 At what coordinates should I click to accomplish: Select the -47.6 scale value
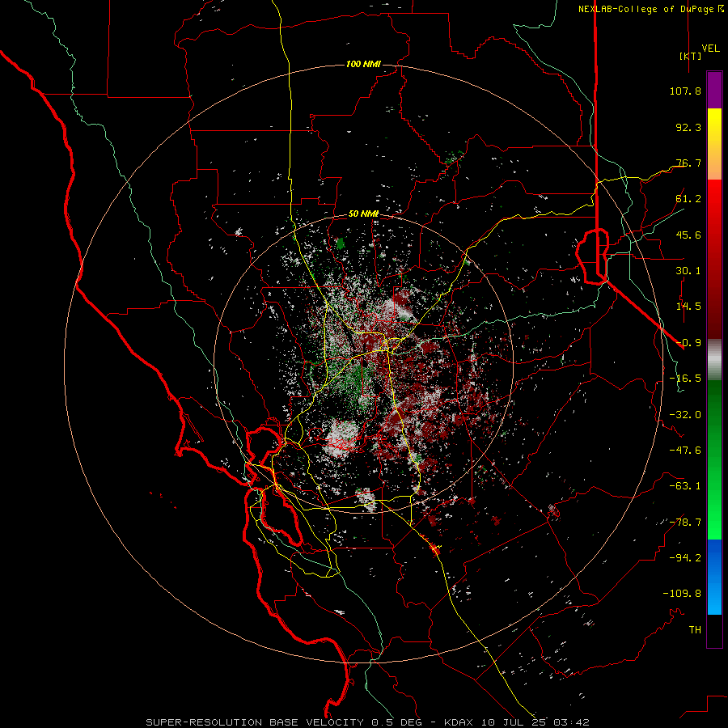click(x=685, y=451)
